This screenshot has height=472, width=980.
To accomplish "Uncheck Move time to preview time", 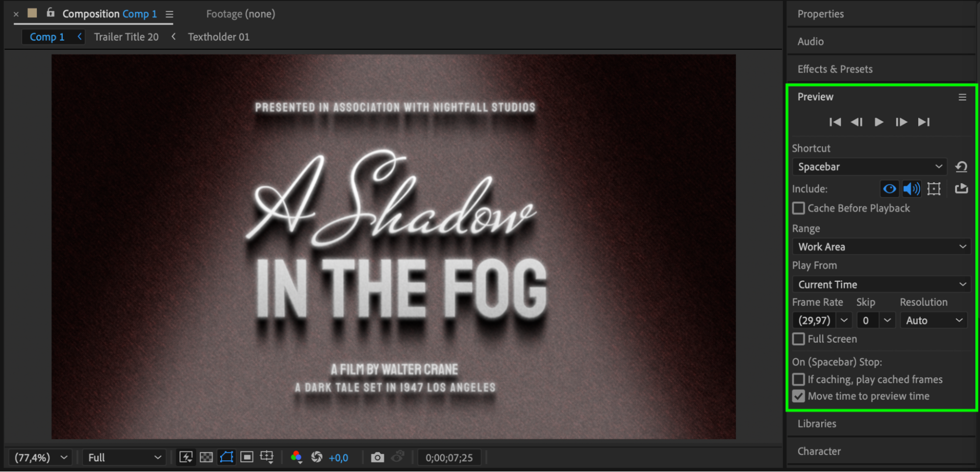I will point(799,396).
